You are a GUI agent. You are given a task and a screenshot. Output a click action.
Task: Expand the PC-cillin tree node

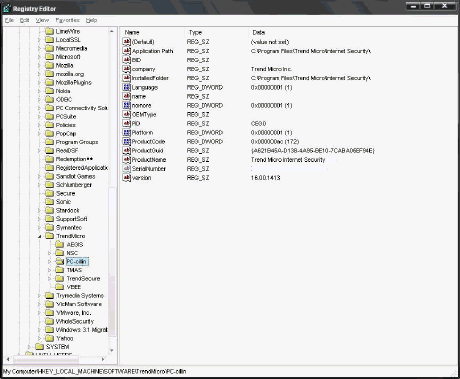point(49,262)
